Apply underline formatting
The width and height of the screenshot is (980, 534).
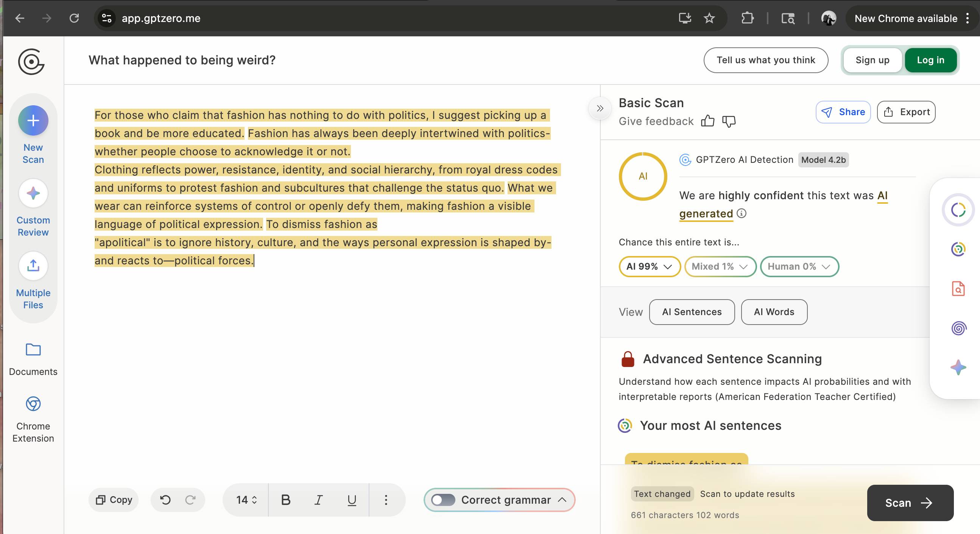352,500
